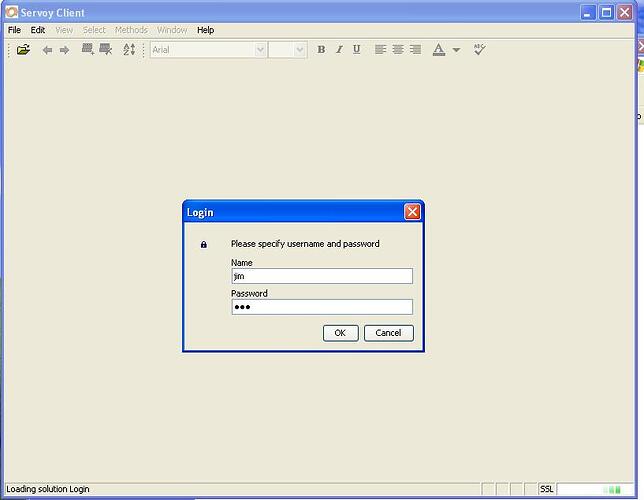The height and width of the screenshot is (500, 644).
Task: Close the Login dialog with X
Action: pyautogui.click(x=412, y=212)
